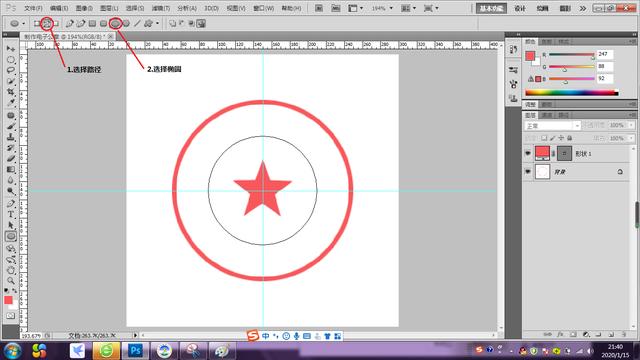The width and height of the screenshot is (640, 360).
Task: Enable Fill Pixels mode in options bar
Action: click(56, 24)
